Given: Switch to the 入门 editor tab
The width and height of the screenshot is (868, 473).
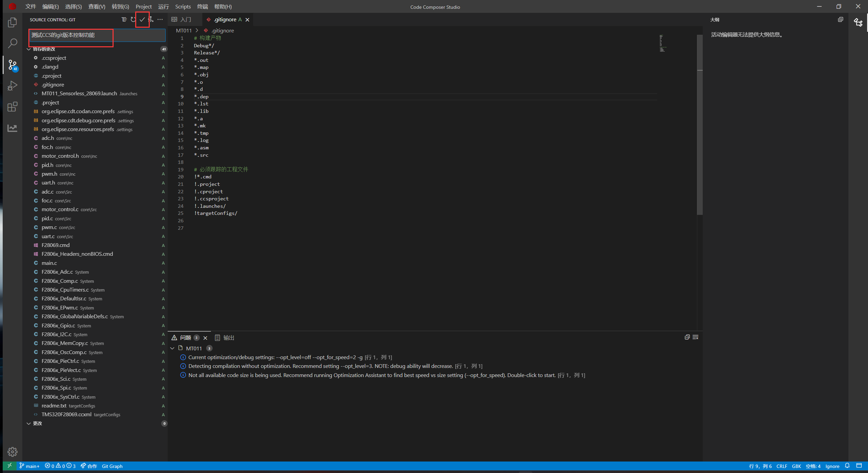Looking at the screenshot, I should (x=185, y=20).
